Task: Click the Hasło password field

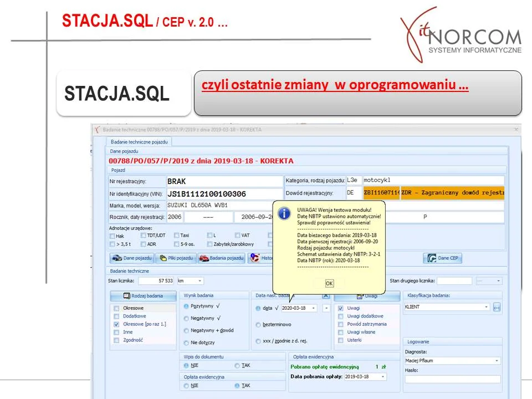Action: [x=453, y=379]
